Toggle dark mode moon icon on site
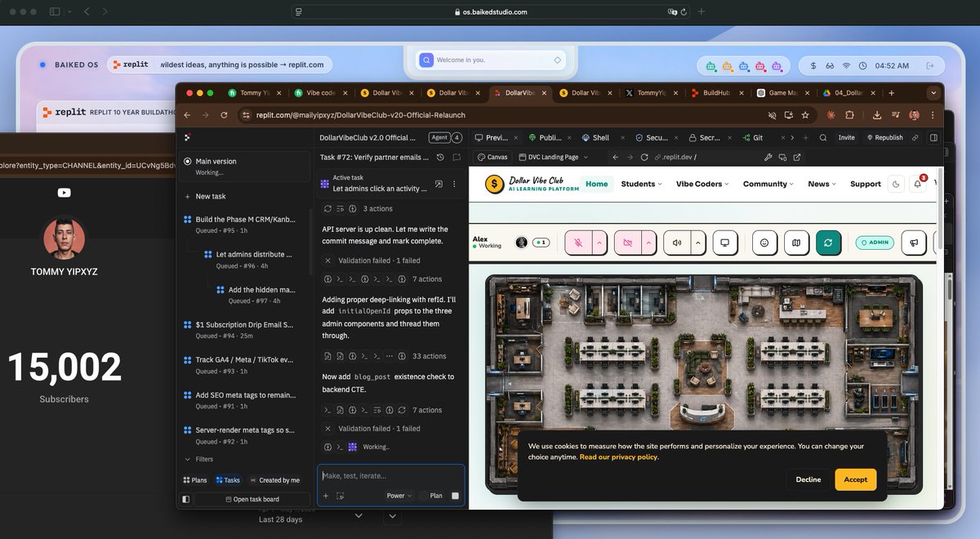The image size is (980, 539). (x=896, y=184)
